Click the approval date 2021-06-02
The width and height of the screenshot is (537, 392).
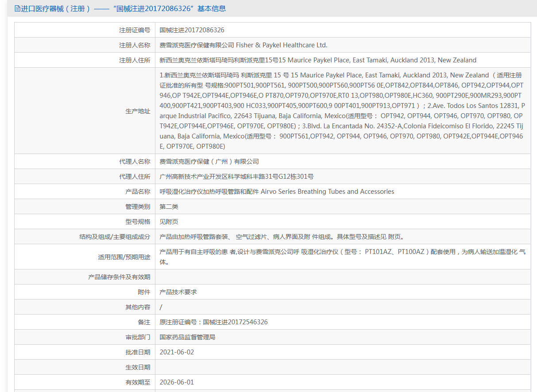177,352
